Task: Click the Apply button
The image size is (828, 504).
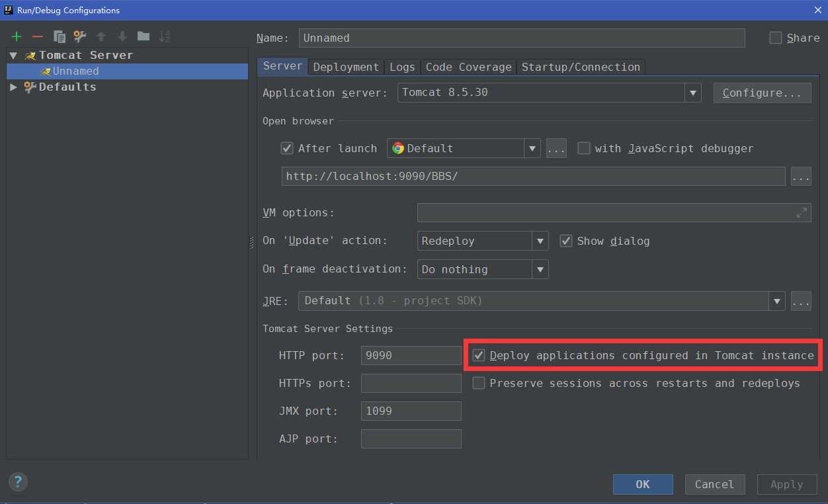Action: pyautogui.click(x=787, y=484)
